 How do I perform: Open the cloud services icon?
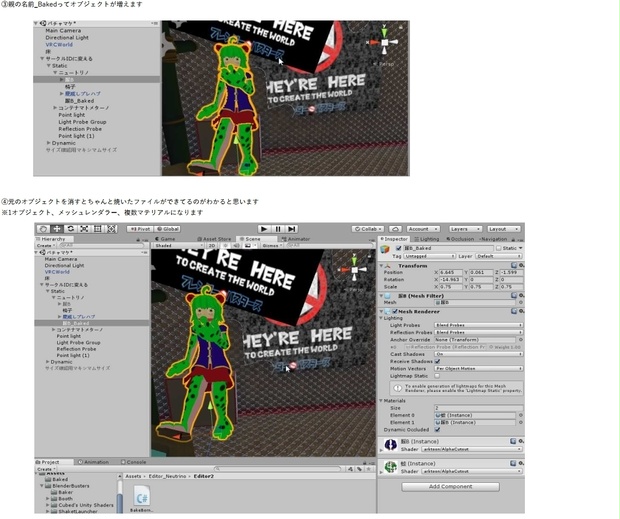[x=395, y=229]
